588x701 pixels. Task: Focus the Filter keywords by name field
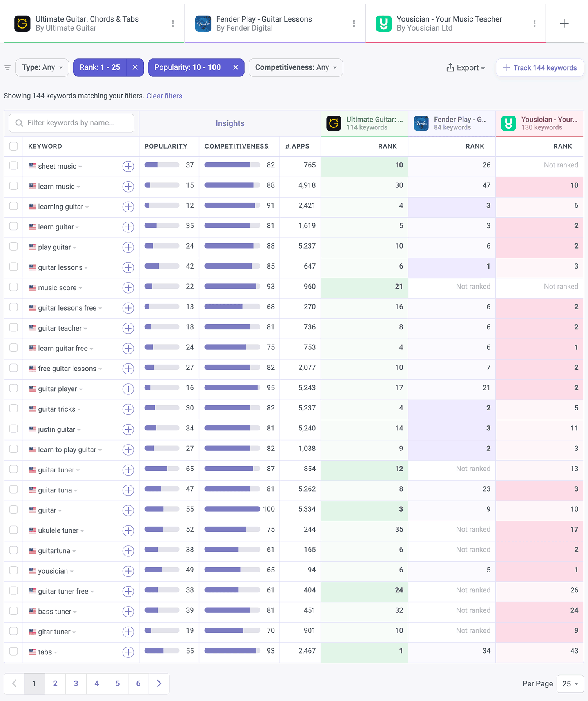(x=72, y=123)
